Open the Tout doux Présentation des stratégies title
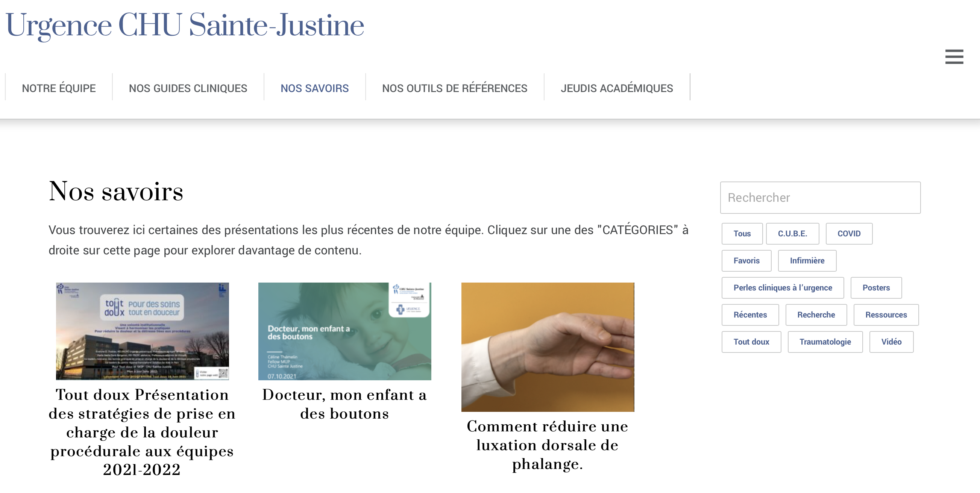This screenshot has width=980, height=493. coord(142,432)
